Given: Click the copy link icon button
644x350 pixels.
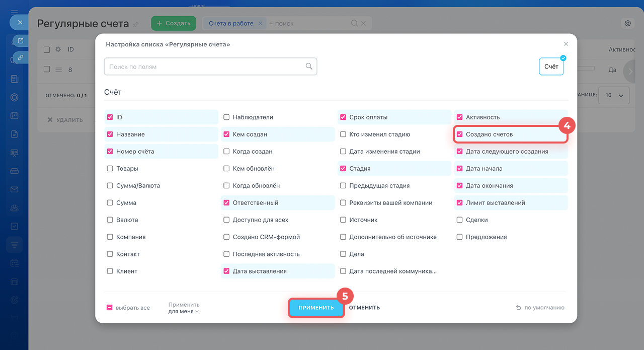Looking at the screenshot, I should click(20, 57).
